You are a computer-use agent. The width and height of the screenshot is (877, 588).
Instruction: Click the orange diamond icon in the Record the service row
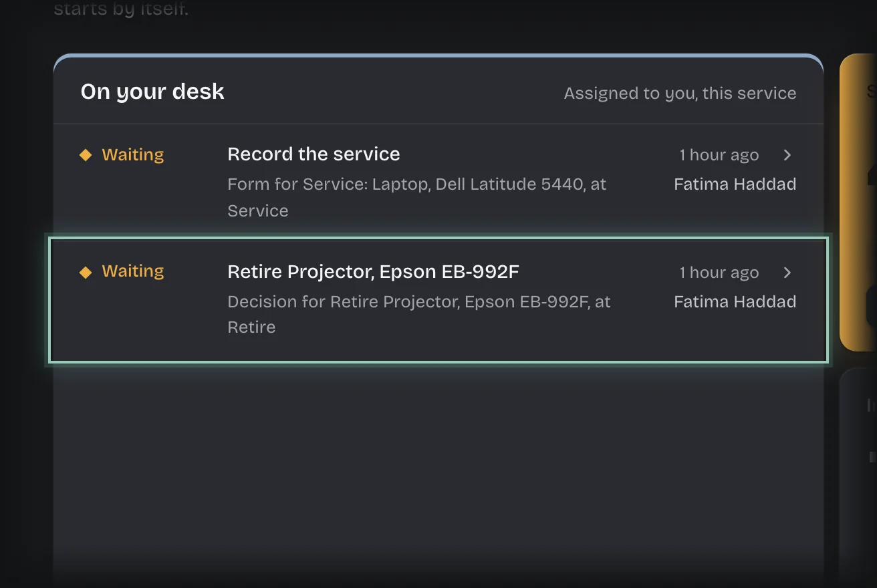(86, 155)
